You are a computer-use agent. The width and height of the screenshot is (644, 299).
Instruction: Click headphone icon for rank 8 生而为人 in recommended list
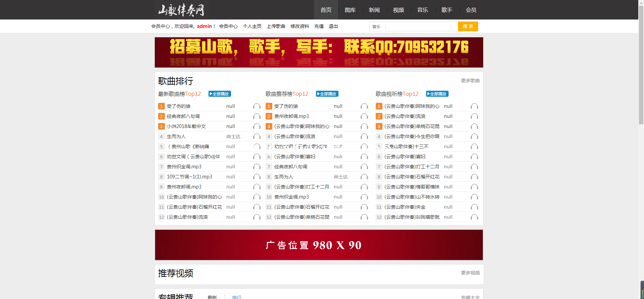click(x=364, y=177)
